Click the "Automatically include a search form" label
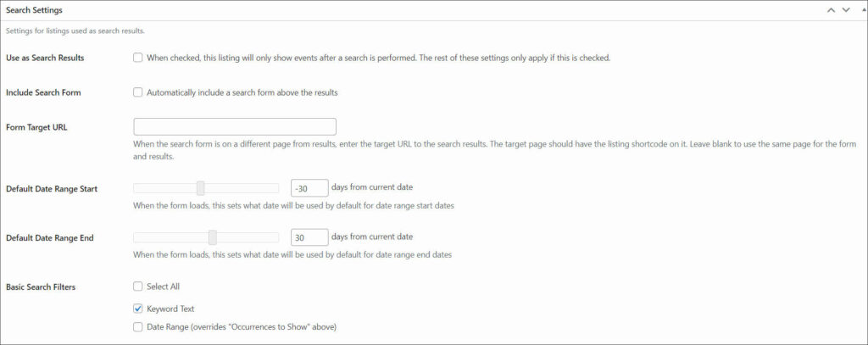868x345 pixels. tap(242, 92)
